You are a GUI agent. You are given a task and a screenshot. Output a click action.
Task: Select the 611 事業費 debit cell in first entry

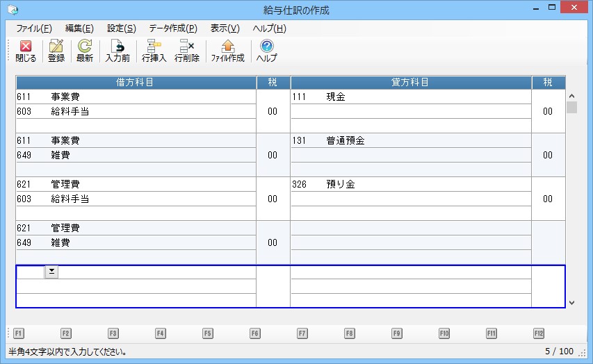pos(136,97)
